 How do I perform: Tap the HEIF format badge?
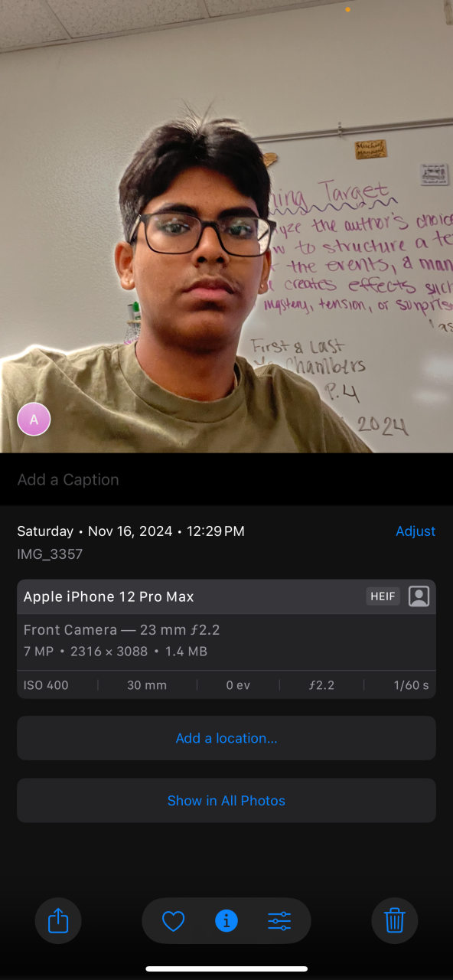pos(383,596)
